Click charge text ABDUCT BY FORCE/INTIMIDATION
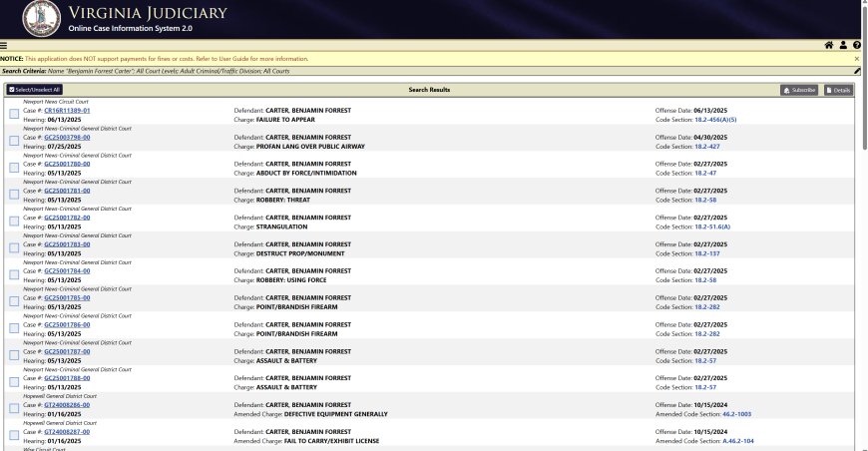Image resolution: width=868 pixels, height=451 pixels. [306, 174]
